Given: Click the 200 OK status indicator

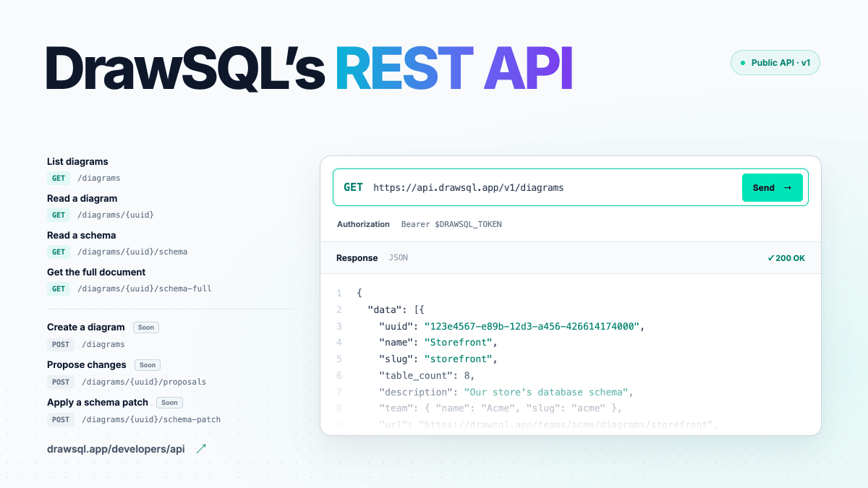Looking at the screenshot, I should 786,258.
